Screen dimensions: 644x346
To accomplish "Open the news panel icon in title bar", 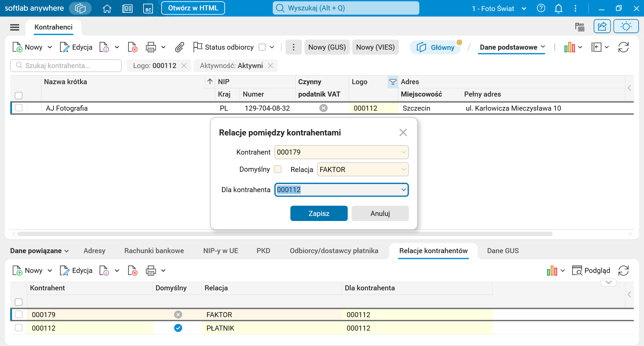I will coord(127,8).
